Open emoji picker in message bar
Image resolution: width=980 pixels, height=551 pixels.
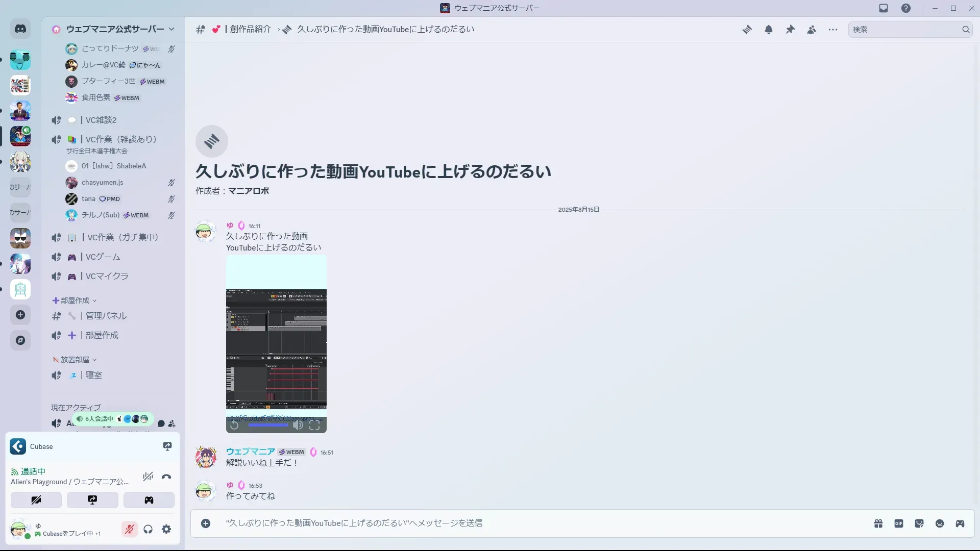click(940, 523)
